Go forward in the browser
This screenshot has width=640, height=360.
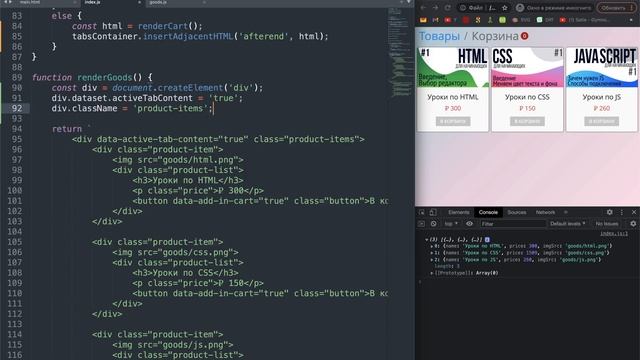[435, 8]
